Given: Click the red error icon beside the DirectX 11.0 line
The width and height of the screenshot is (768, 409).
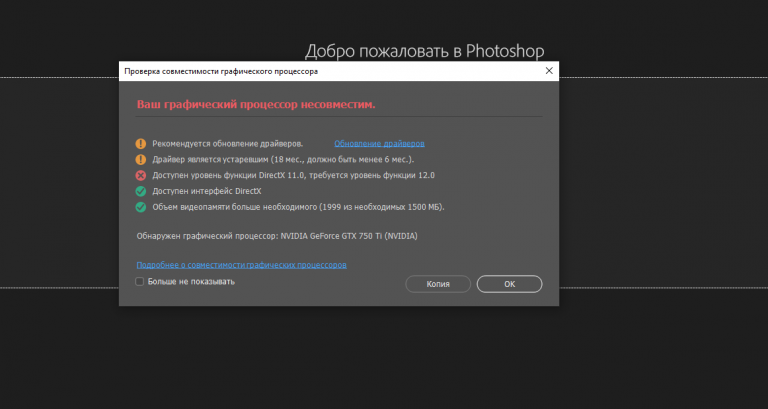Looking at the screenshot, I should (141, 175).
